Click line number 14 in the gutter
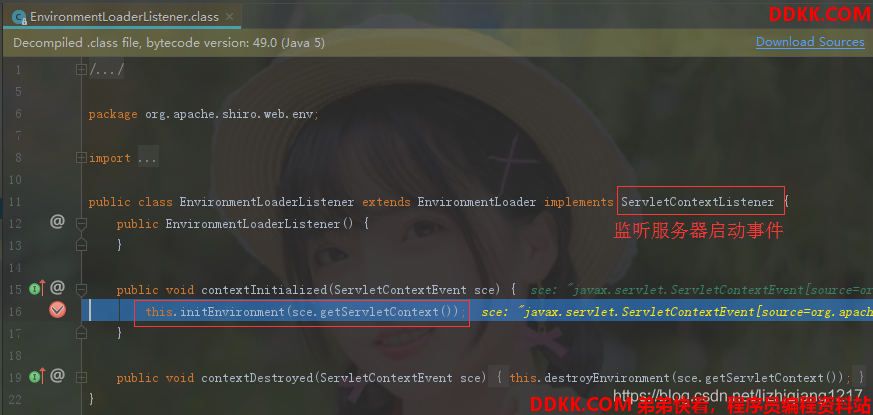 [16, 267]
